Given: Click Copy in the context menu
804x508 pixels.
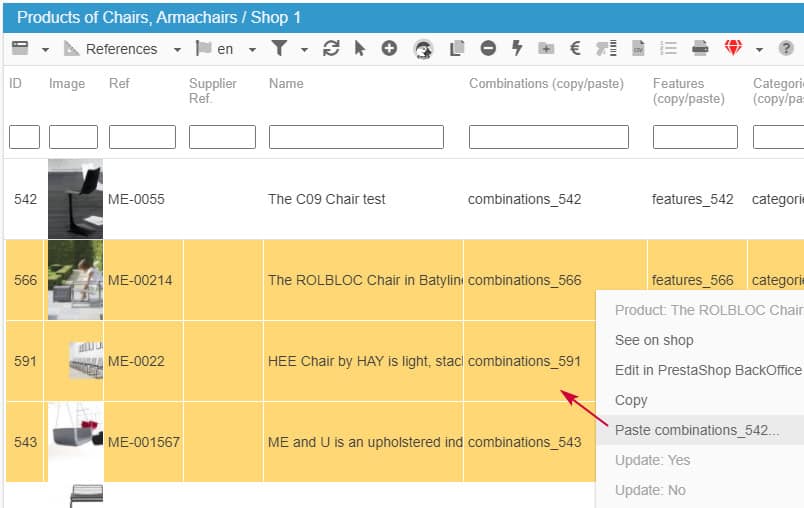Looking at the screenshot, I should coord(631,400).
